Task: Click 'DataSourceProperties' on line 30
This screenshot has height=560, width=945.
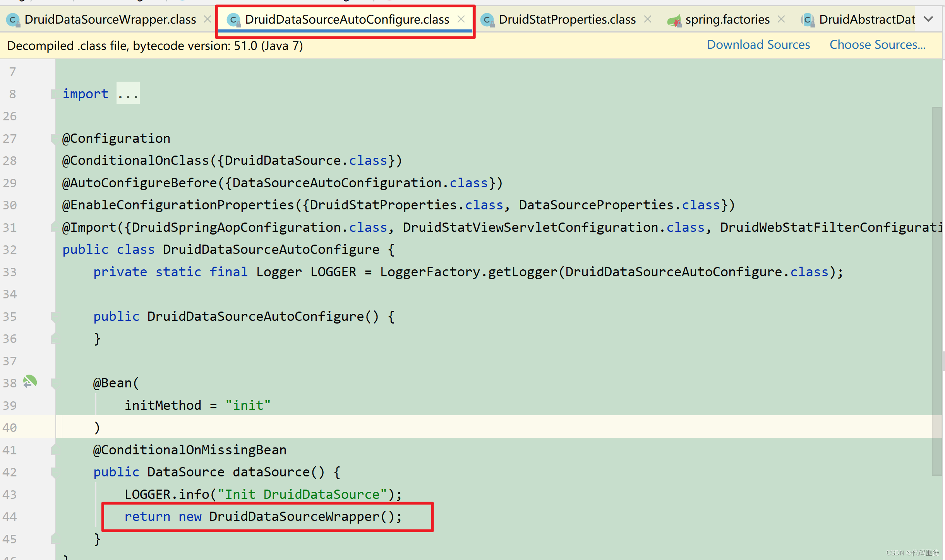Action: coord(596,205)
